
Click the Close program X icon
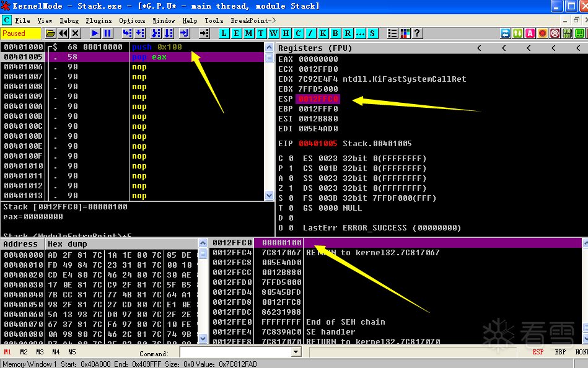pos(76,33)
